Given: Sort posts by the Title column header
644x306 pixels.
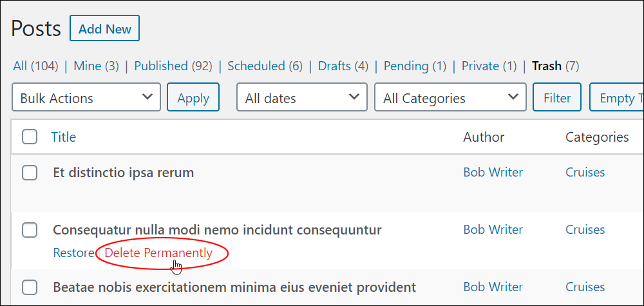Looking at the screenshot, I should [63, 137].
